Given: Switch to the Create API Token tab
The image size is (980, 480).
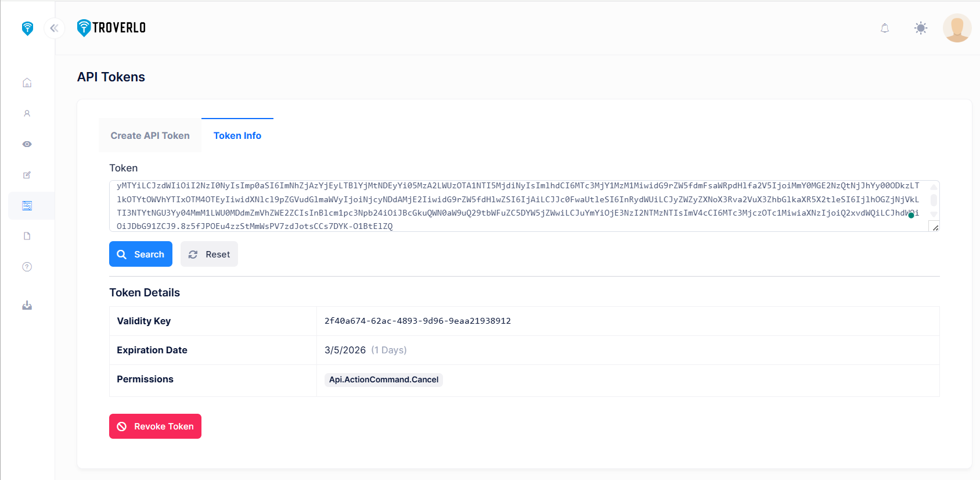Looking at the screenshot, I should click(x=150, y=135).
